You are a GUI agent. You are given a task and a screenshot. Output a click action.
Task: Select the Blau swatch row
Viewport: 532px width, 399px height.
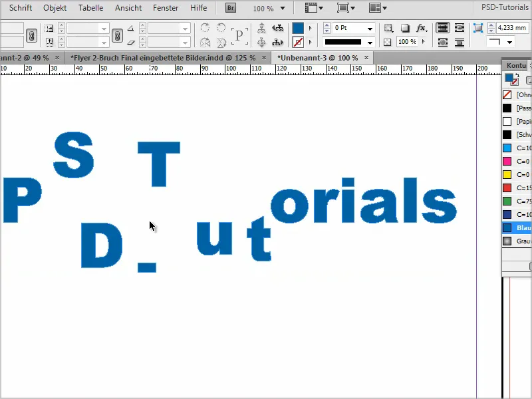[517, 227]
